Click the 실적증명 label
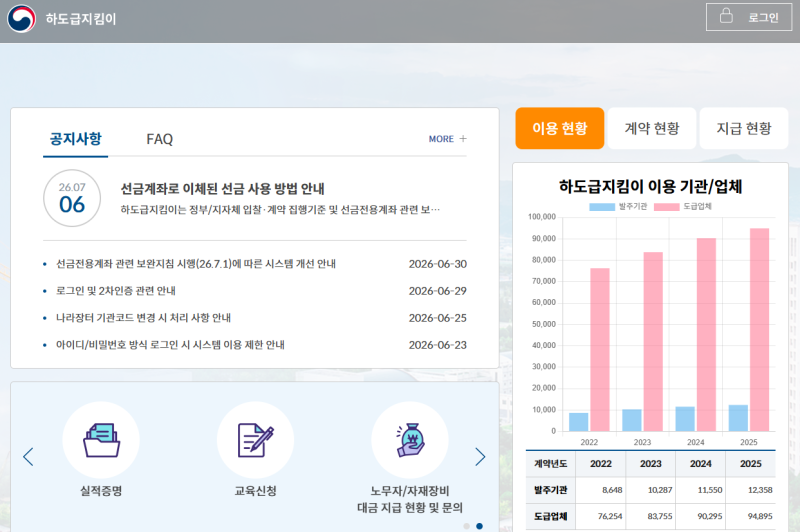This screenshot has height=532, width=800. click(x=101, y=491)
